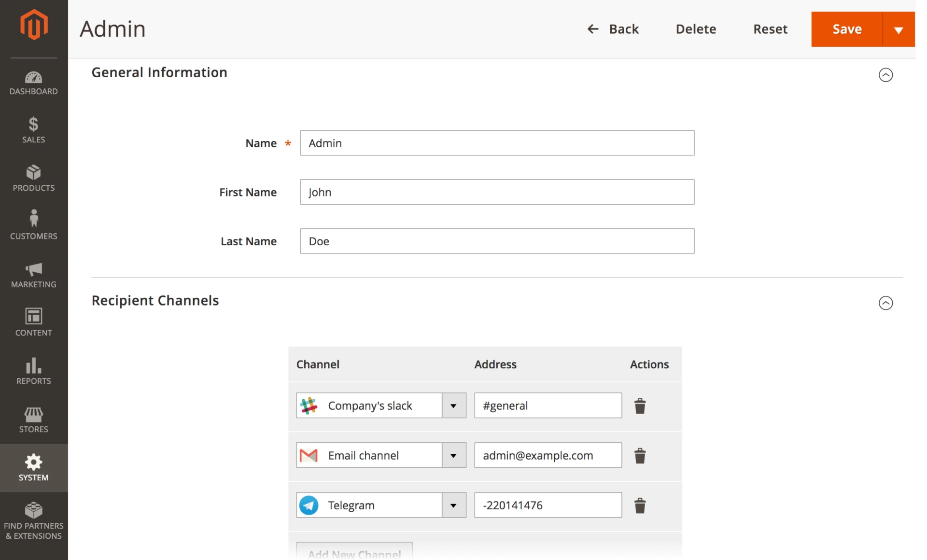Open the Customers sidebar section
The width and height of the screenshot is (927, 560).
pyautogui.click(x=34, y=225)
